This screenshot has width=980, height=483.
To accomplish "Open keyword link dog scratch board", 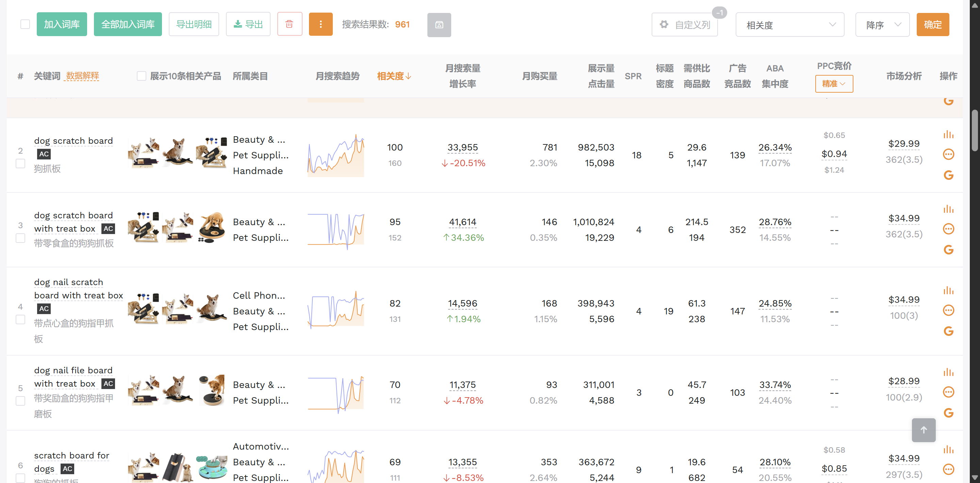I will click(73, 141).
